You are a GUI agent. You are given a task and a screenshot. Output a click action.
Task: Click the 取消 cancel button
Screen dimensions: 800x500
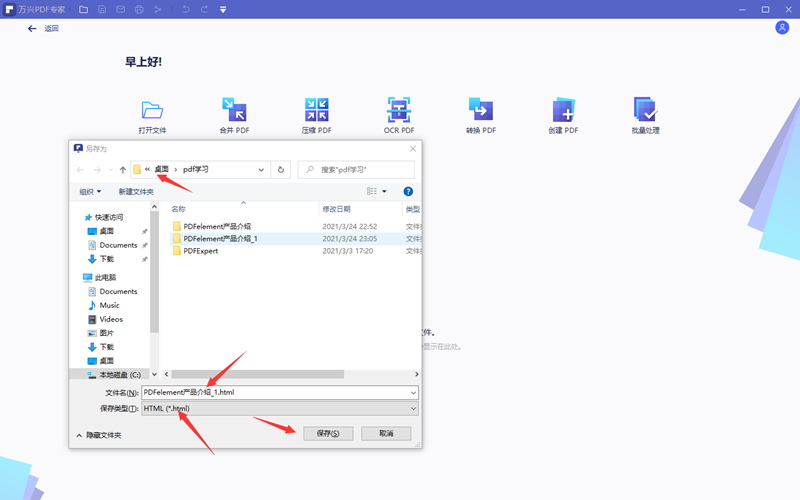click(x=385, y=433)
